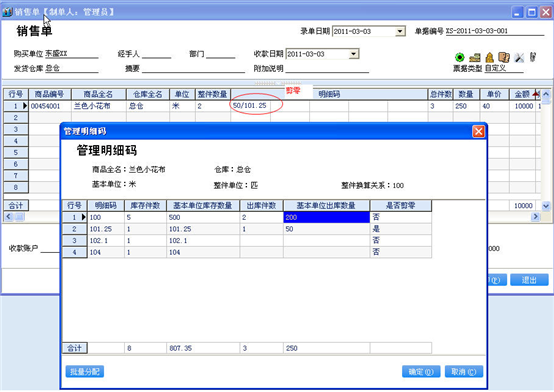Click the 商品全名 cell 兰色小花布
This screenshot has height=392, width=554.
coord(99,106)
